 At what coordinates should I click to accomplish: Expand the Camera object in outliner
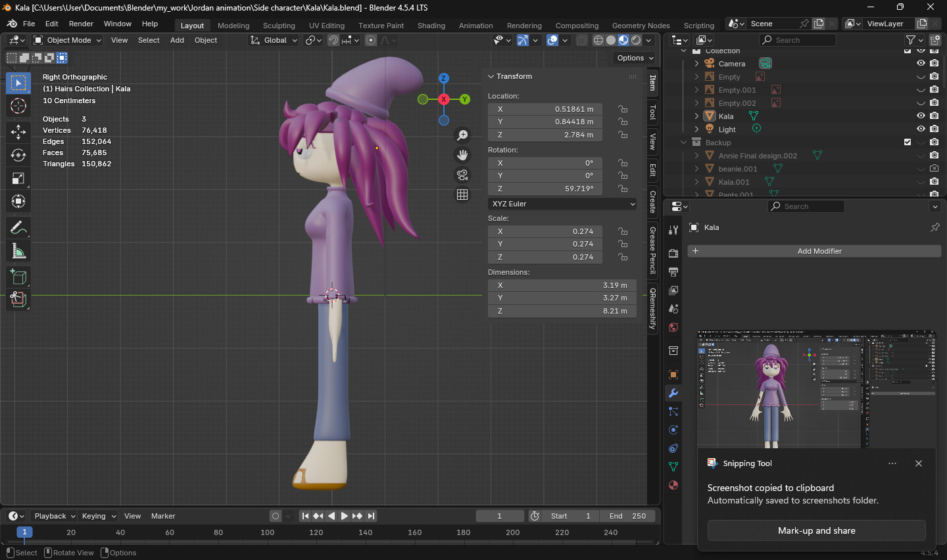[x=696, y=63]
